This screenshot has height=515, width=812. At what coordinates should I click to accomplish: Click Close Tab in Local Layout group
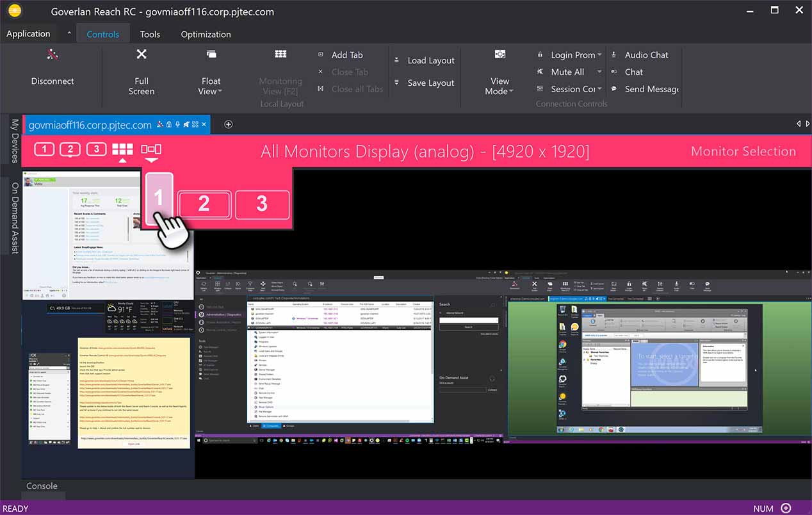point(343,72)
